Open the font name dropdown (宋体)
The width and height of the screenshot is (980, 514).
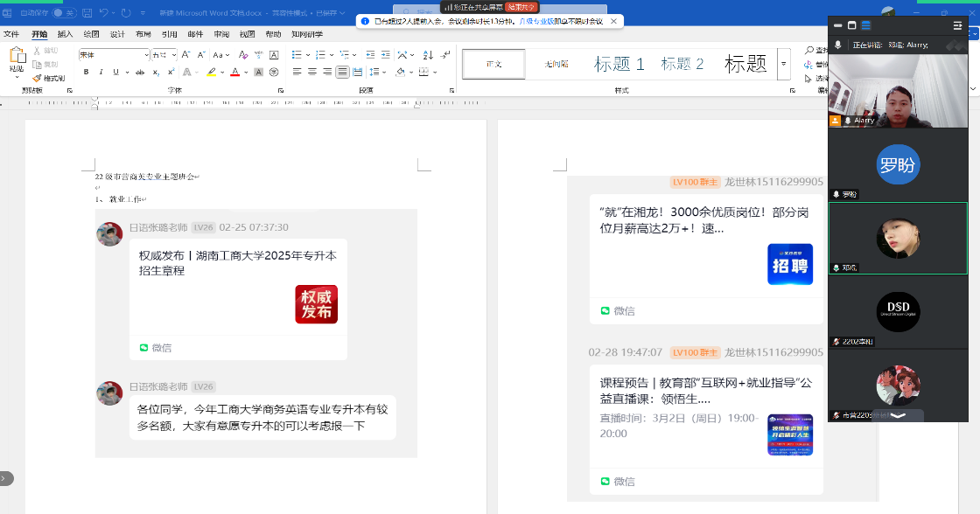(x=145, y=55)
